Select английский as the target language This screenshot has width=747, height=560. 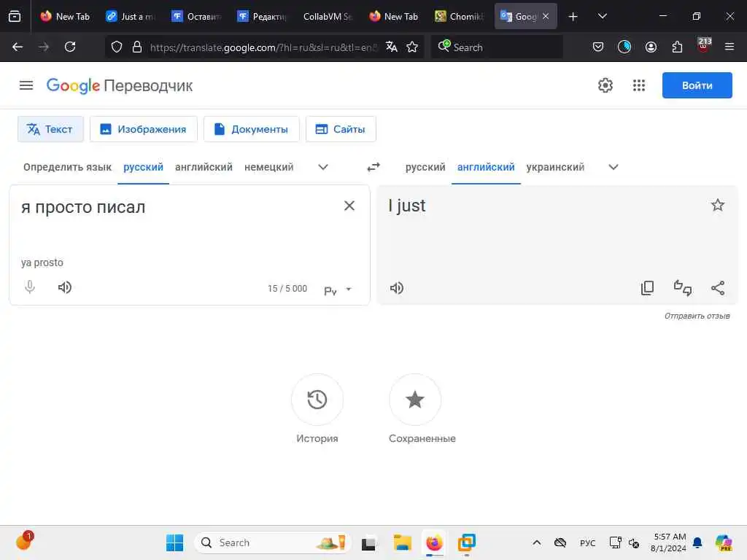click(x=486, y=167)
